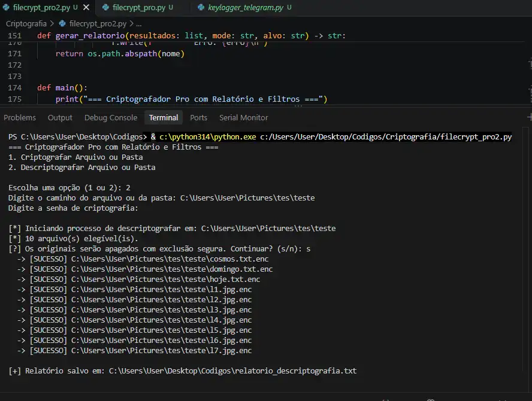Open the keylogger_telegram.py tab

(x=245, y=7)
